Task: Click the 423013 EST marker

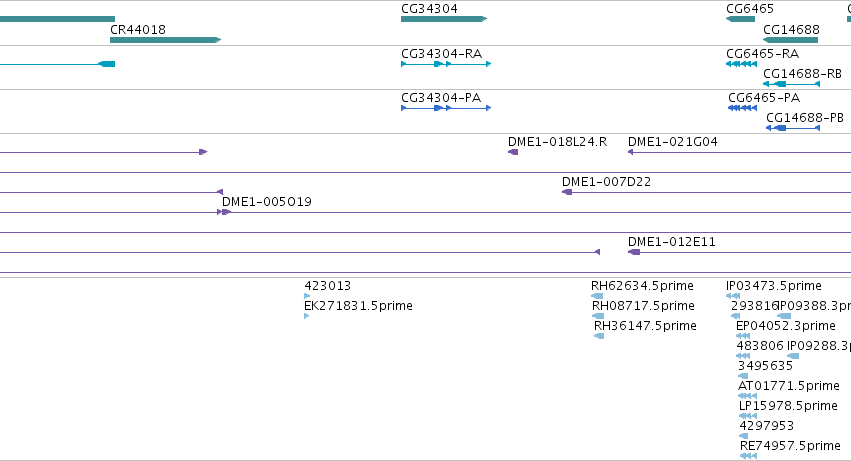Action: pos(307,296)
